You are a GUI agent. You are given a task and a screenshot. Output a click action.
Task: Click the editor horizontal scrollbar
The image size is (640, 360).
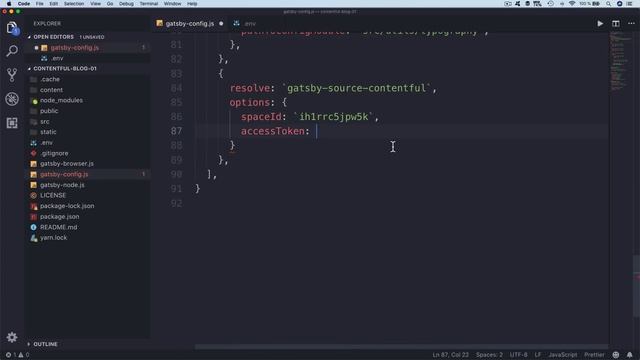coord(402,347)
